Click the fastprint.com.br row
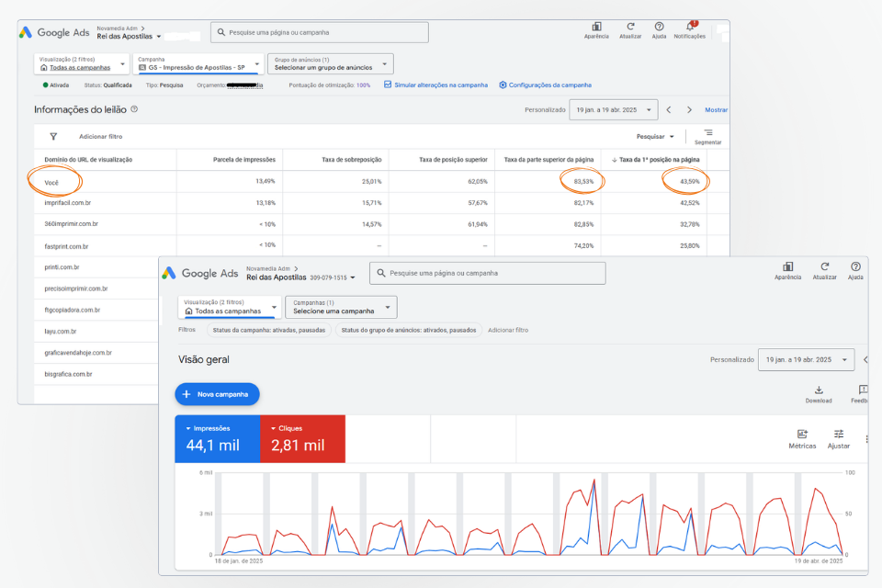This screenshot has height=588, width=882. (381, 246)
